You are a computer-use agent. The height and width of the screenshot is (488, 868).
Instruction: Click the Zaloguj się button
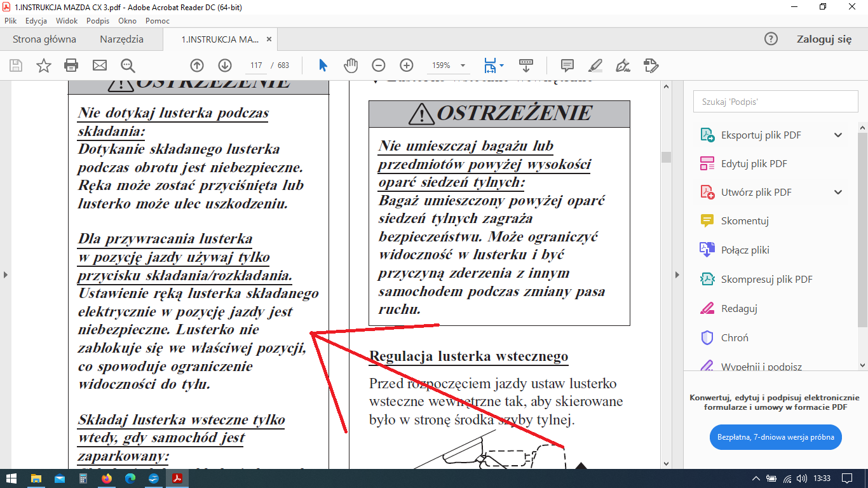[824, 39]
